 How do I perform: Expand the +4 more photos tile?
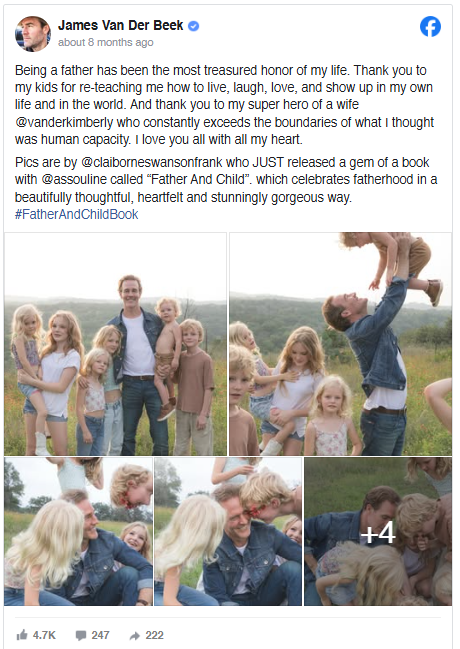(x=378, y=531)
